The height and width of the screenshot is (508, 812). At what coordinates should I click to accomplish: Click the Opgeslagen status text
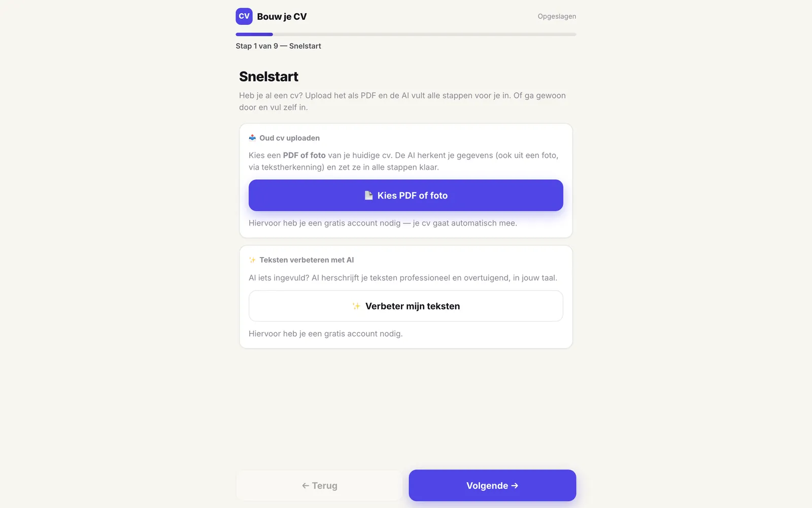click(x=557, y=16)
